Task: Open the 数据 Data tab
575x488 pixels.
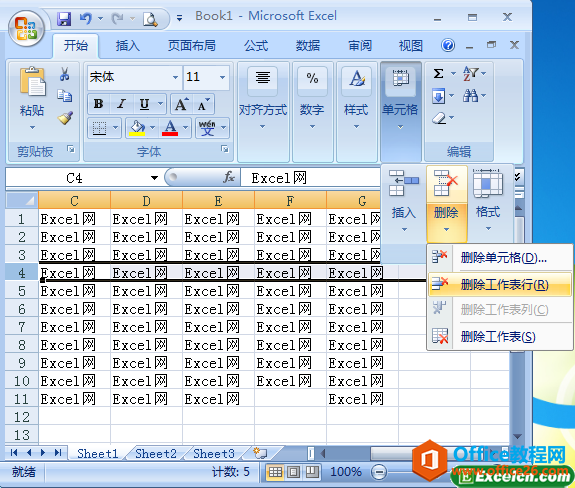Action: coord(308,46)
